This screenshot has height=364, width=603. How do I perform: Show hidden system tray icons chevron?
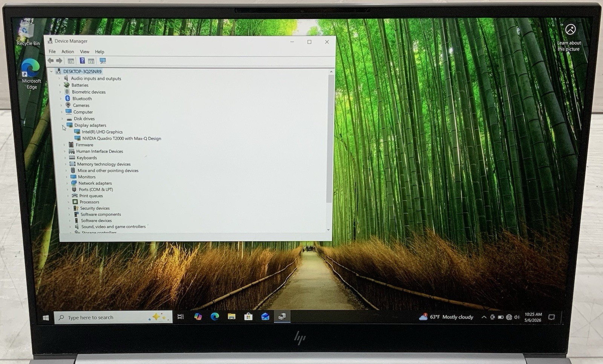(x=484, y=317)
